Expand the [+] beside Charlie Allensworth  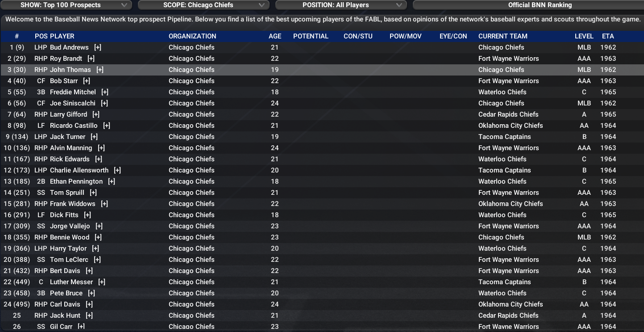[x=117, y=170]
